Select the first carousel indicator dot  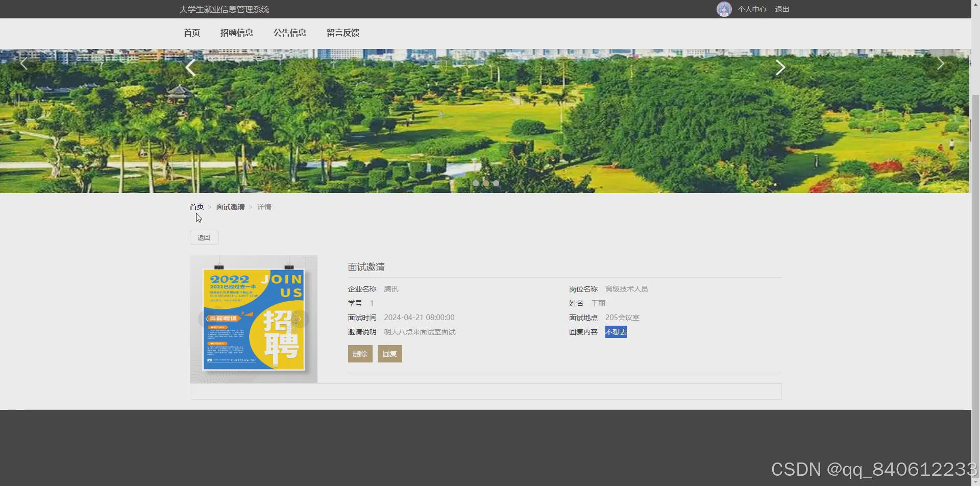tap(476, 183)
